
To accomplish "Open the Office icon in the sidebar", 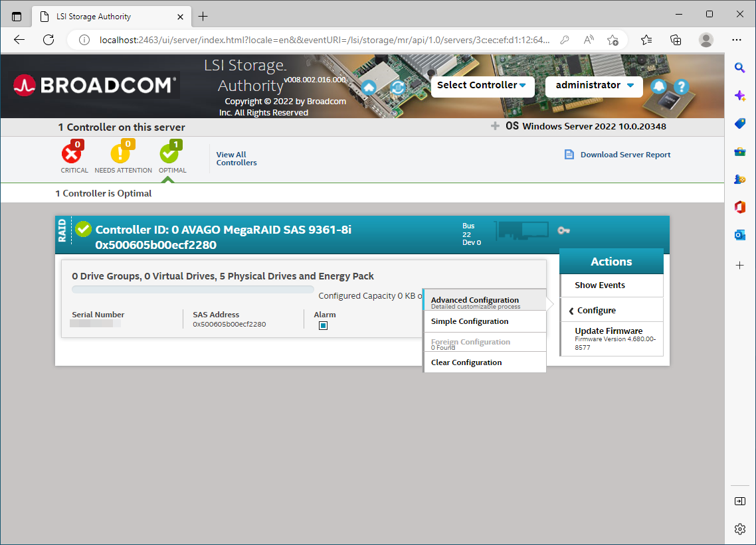I will coord(739,207).
